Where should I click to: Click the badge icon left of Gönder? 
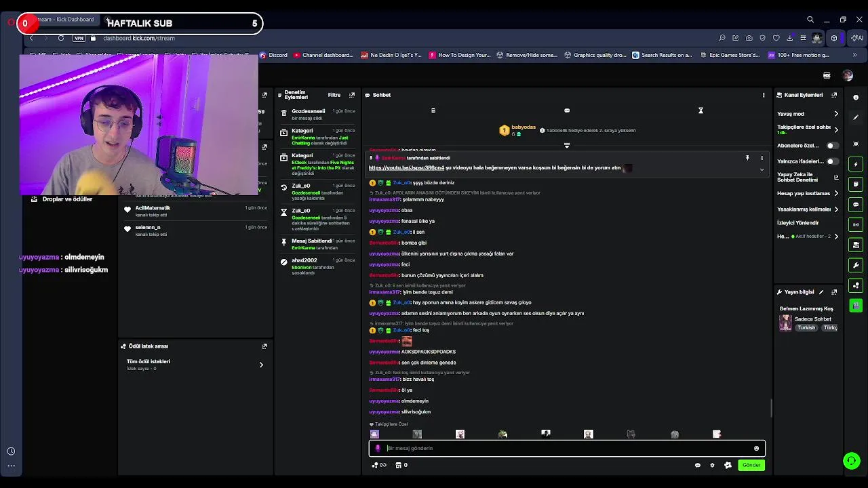728,465
